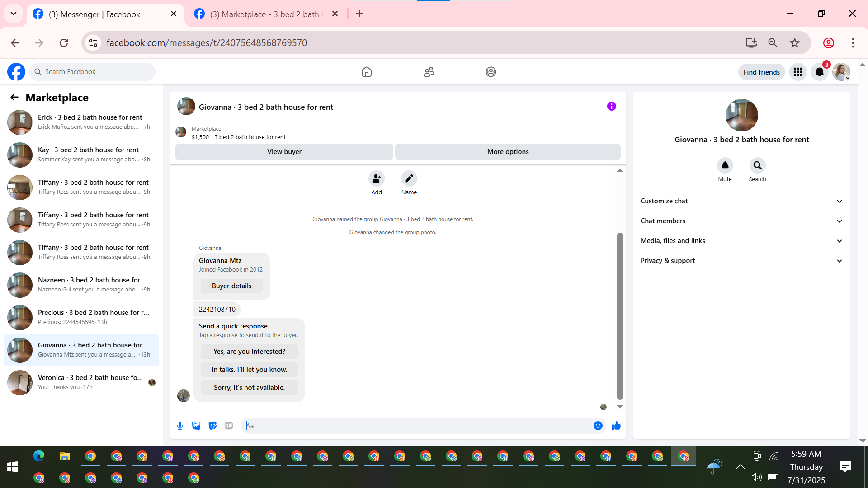868x488 pixels.
Task: Click the purple conversation information icon
Action: [x=611, y=106]
